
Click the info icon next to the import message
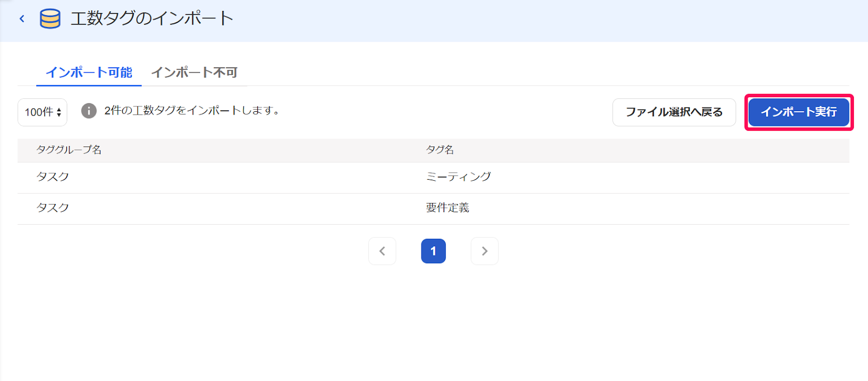88,111
